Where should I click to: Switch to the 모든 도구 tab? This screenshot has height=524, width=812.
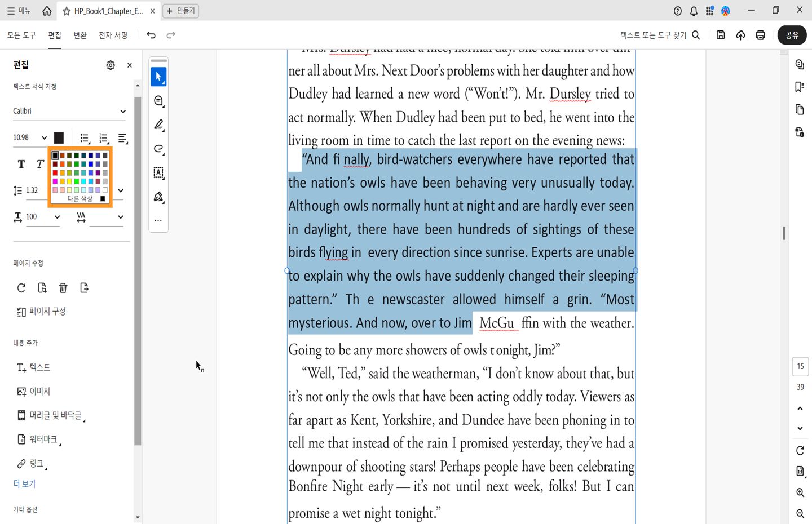pos(21,35)
